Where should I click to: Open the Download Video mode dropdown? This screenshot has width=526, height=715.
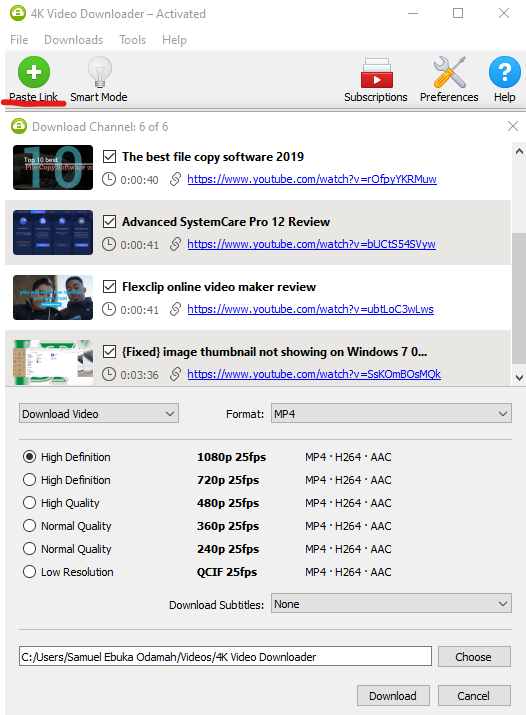click(99, 414)
